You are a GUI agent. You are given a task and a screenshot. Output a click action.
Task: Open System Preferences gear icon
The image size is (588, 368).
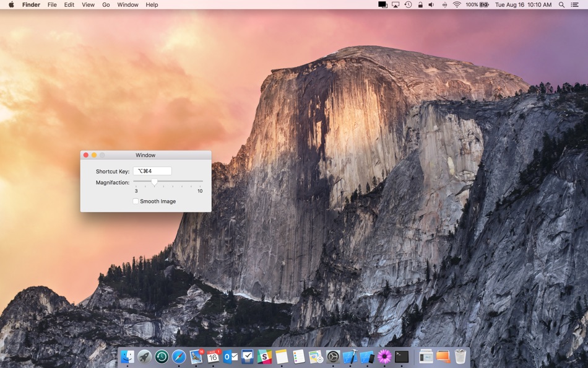tap(333, 356)
